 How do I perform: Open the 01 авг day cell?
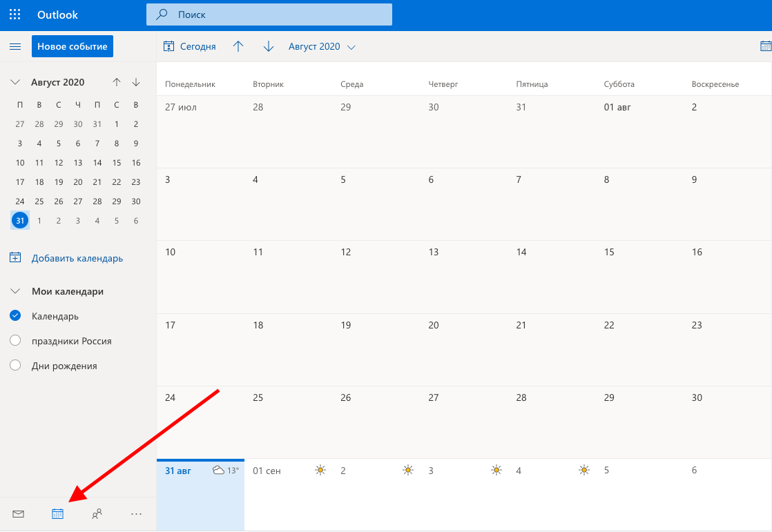[639, 132]
